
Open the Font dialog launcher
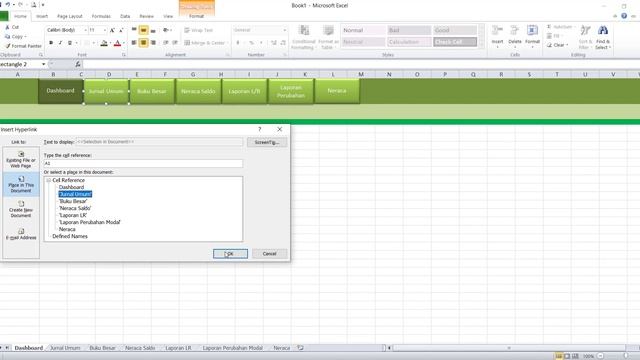point(124,55)
